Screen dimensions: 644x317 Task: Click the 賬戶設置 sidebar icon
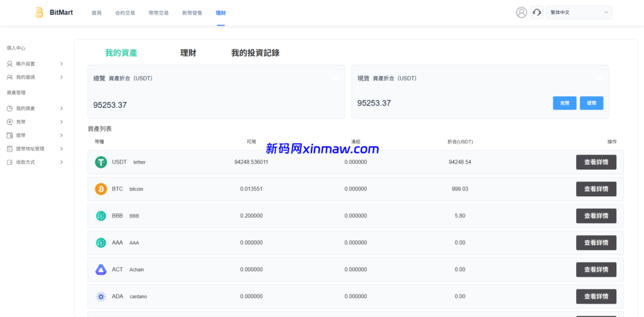point(10,64)
